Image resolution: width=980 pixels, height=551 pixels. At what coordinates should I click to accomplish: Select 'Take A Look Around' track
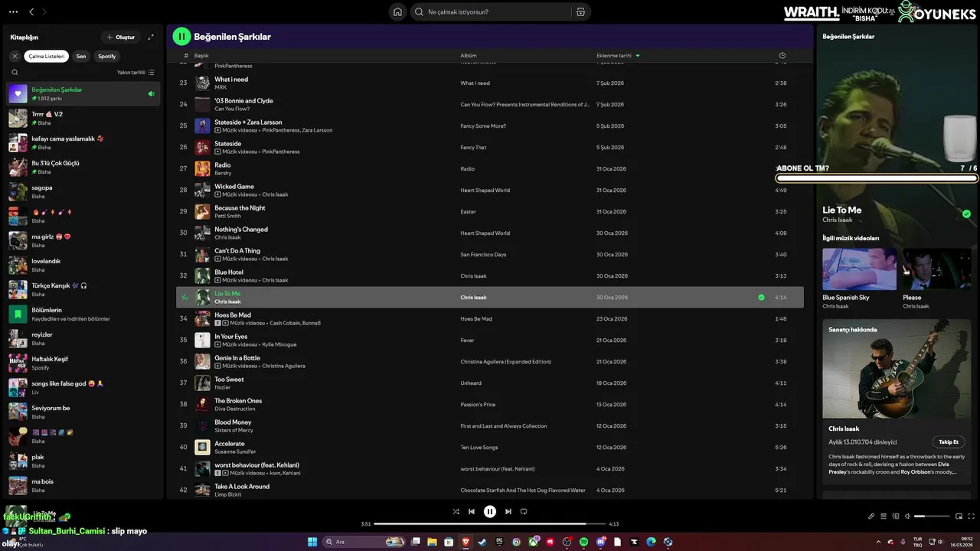point(490,490)
